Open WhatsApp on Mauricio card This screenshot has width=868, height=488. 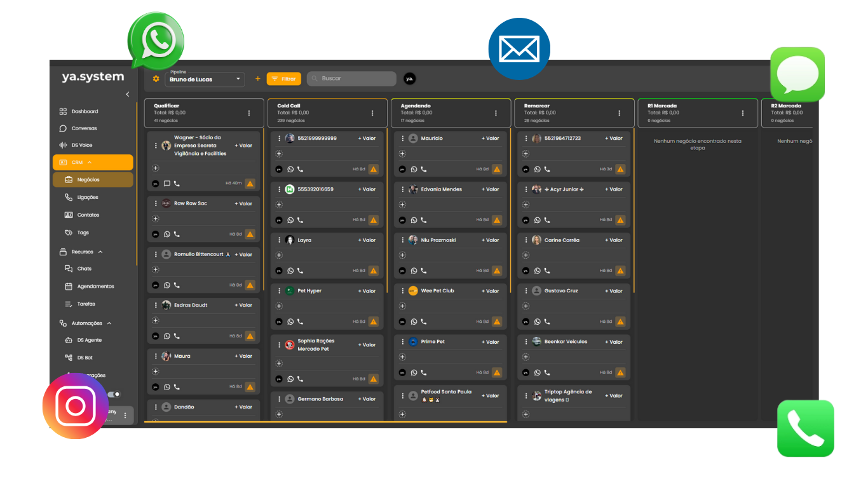[x=414, y=169]
